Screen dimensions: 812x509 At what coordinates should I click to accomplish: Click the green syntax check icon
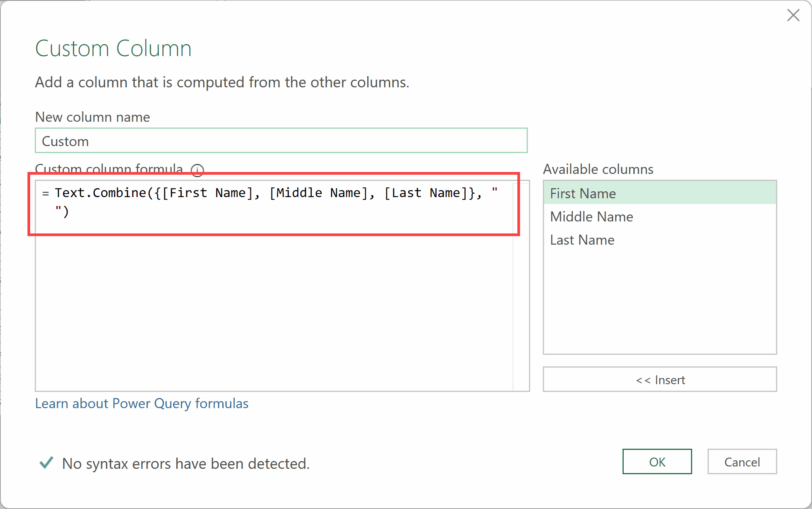click(46, 463)
